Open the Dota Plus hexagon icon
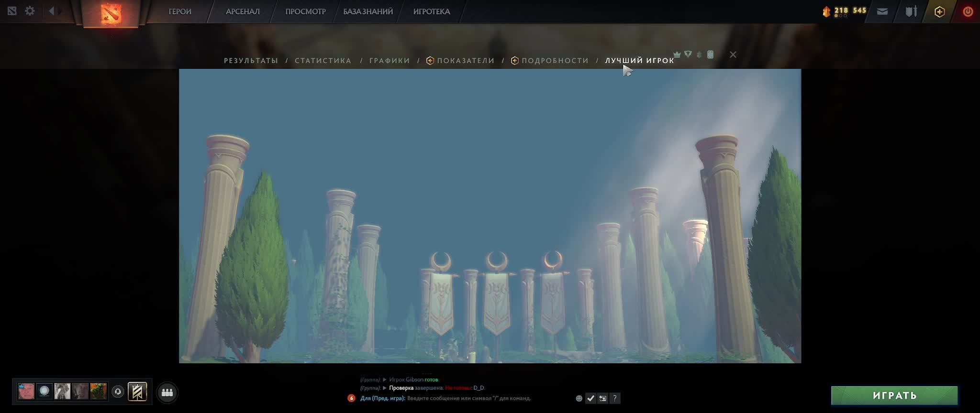 (x=939, y=12)
